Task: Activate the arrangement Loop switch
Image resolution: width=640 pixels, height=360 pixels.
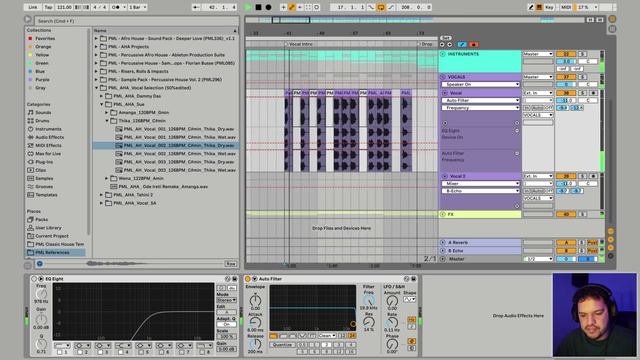Action: click(381, 7)
